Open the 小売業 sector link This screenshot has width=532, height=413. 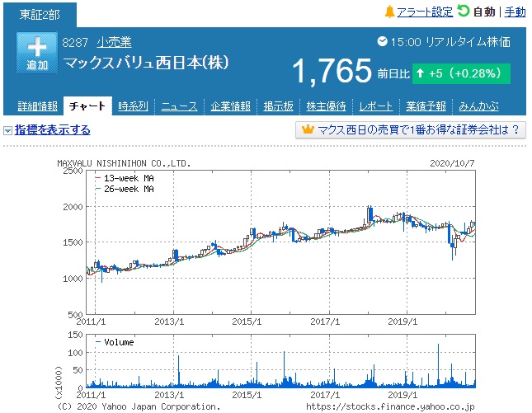114,42
